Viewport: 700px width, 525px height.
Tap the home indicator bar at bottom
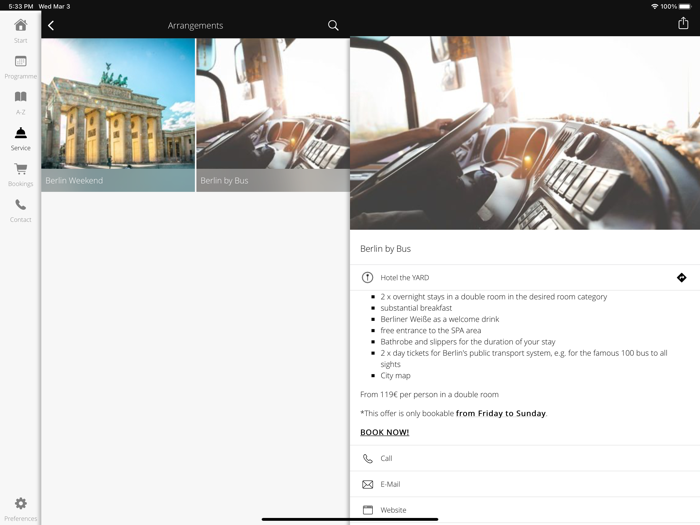click(x=350, y=519)
